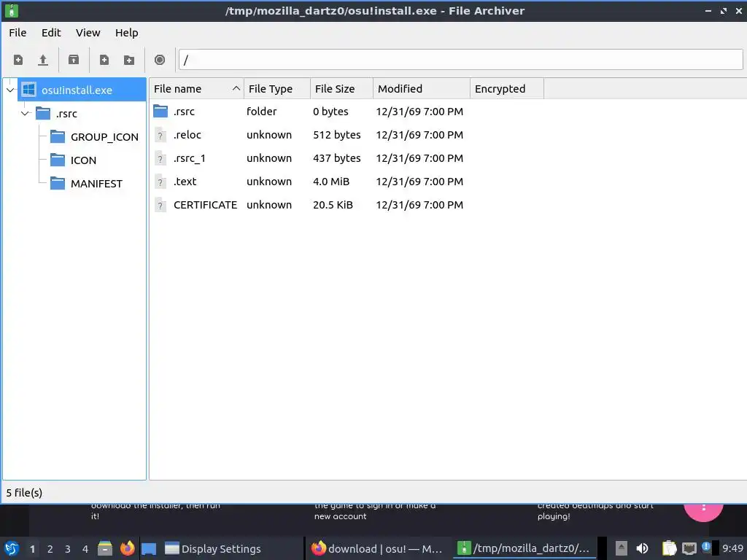747x560 pixels.
Task: Click the unknown file icon beside CERTIFICATE
Action: pos(160,205)
